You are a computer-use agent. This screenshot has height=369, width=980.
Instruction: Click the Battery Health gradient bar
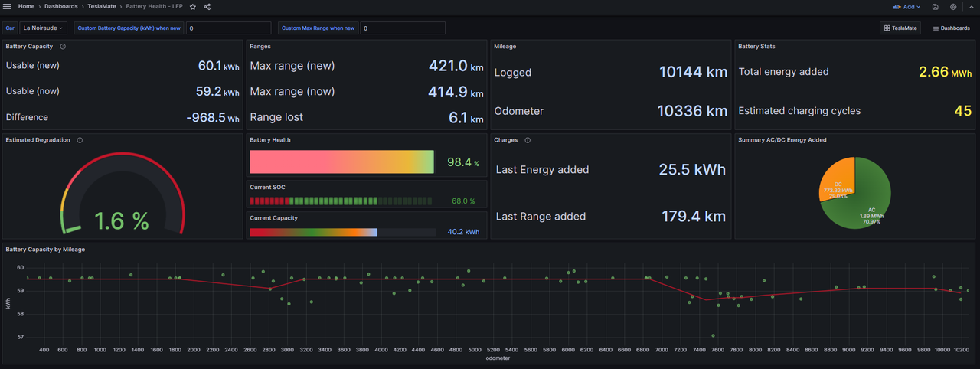pos(342,162)
